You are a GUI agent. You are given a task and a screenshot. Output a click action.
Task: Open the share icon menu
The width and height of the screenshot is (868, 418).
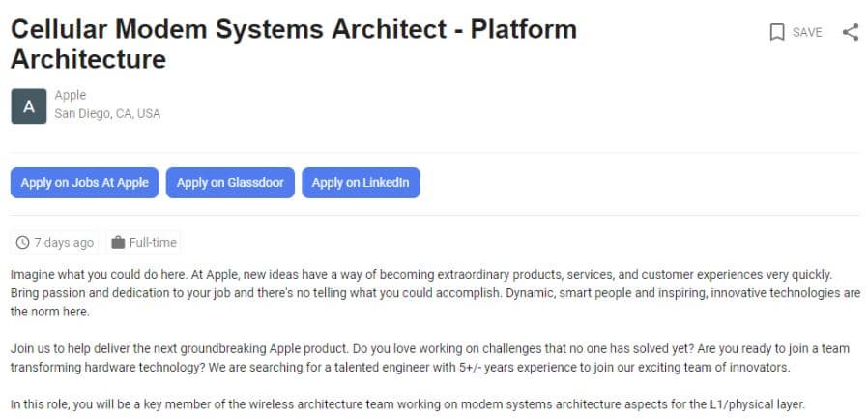point(851,32)
